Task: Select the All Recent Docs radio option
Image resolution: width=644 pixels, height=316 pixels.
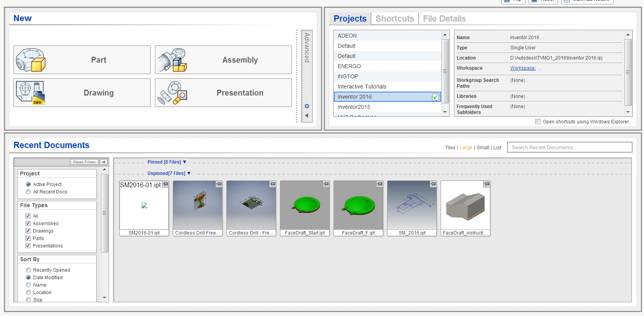Action: [28, 192]
